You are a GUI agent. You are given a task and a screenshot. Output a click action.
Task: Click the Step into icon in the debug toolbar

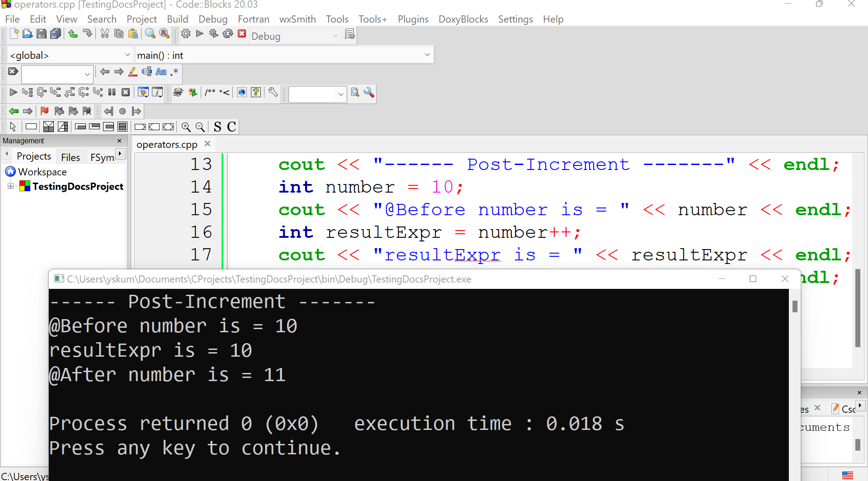click(56, 92)
